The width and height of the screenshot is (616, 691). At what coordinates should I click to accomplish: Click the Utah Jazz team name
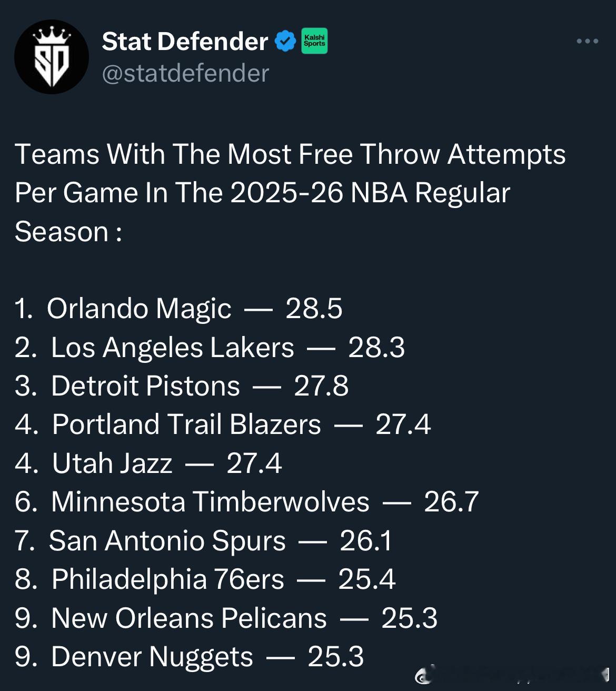point(112,463)
